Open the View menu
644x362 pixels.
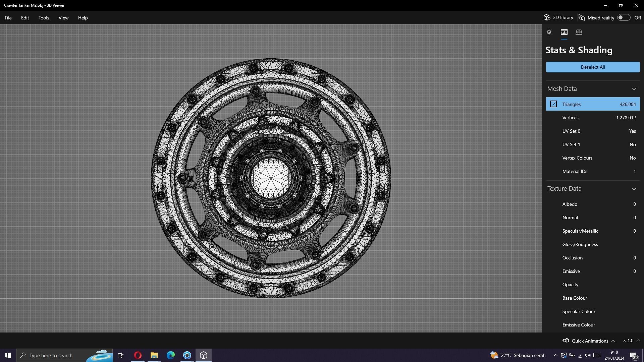[x=63, y=18]
